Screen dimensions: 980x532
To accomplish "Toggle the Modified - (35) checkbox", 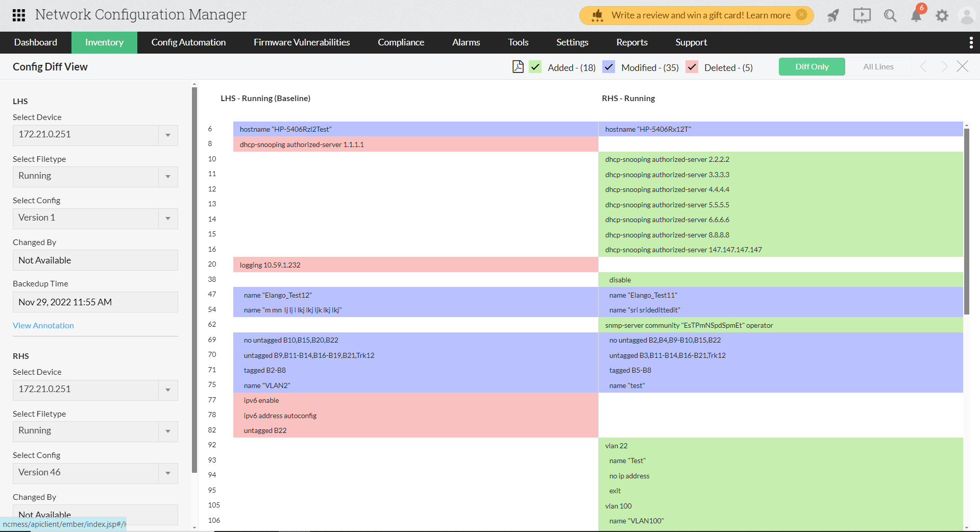I will pyautogui.click(x=608, y=67).
